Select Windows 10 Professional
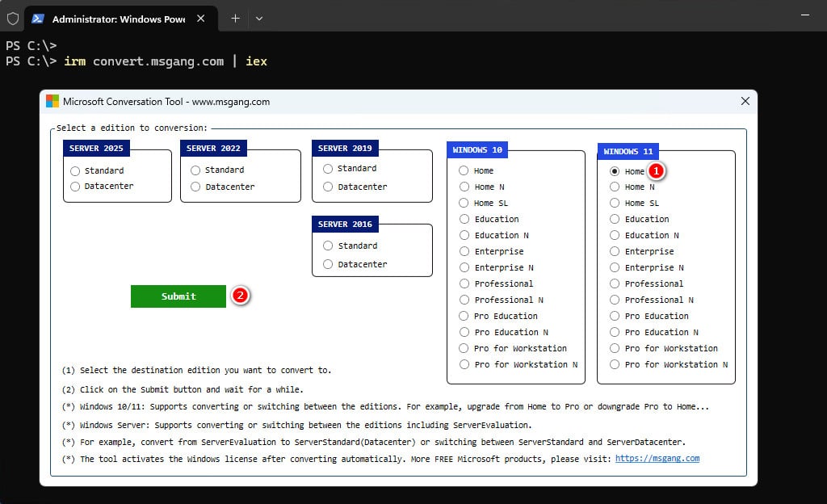This screenshot has width=827, height=504. (496, 283)
